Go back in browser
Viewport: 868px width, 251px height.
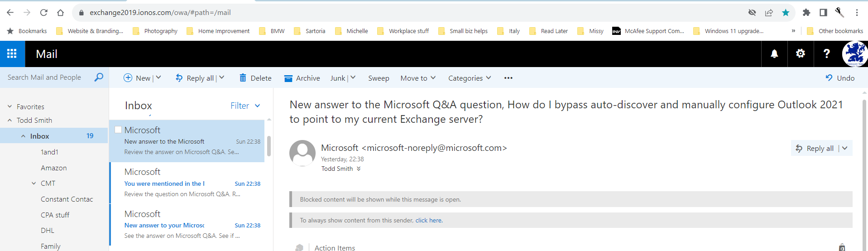point(10,13)
